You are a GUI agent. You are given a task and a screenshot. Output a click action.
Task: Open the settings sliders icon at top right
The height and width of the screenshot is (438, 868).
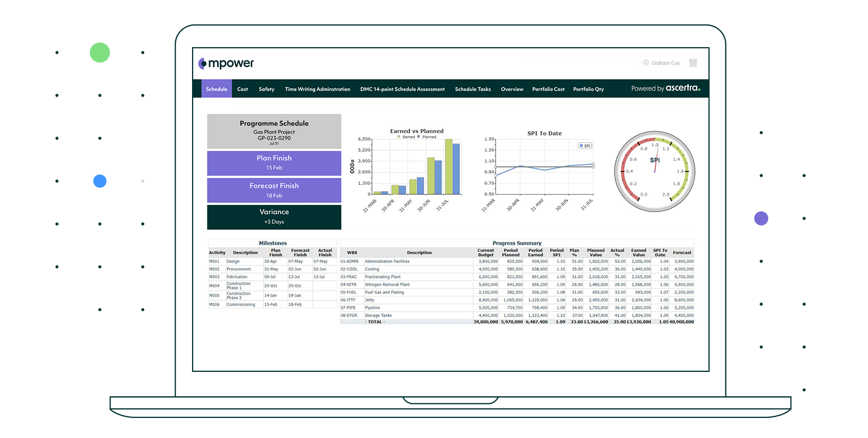(693, 63)
